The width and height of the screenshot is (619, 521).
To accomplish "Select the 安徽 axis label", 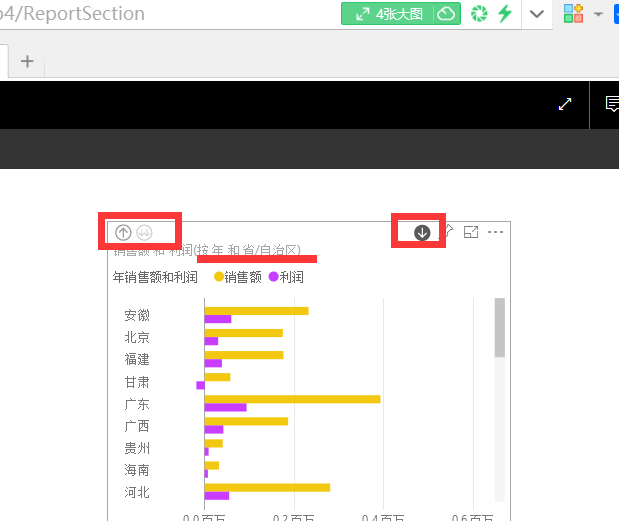I will click(137, 315).
